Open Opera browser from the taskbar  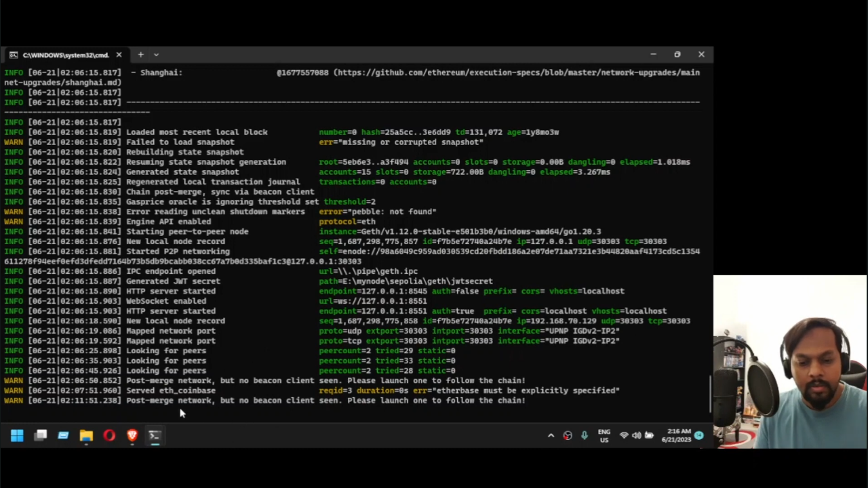click(109, 435)
